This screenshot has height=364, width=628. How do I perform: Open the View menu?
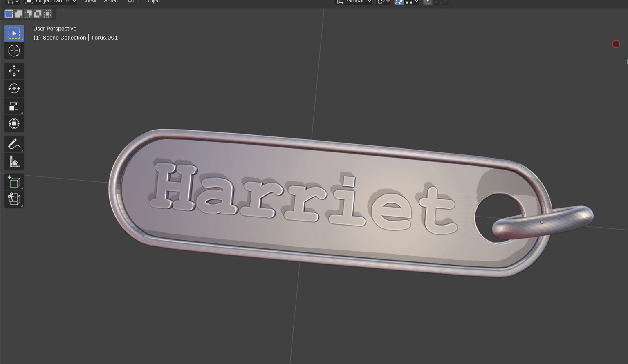(90, 2)
